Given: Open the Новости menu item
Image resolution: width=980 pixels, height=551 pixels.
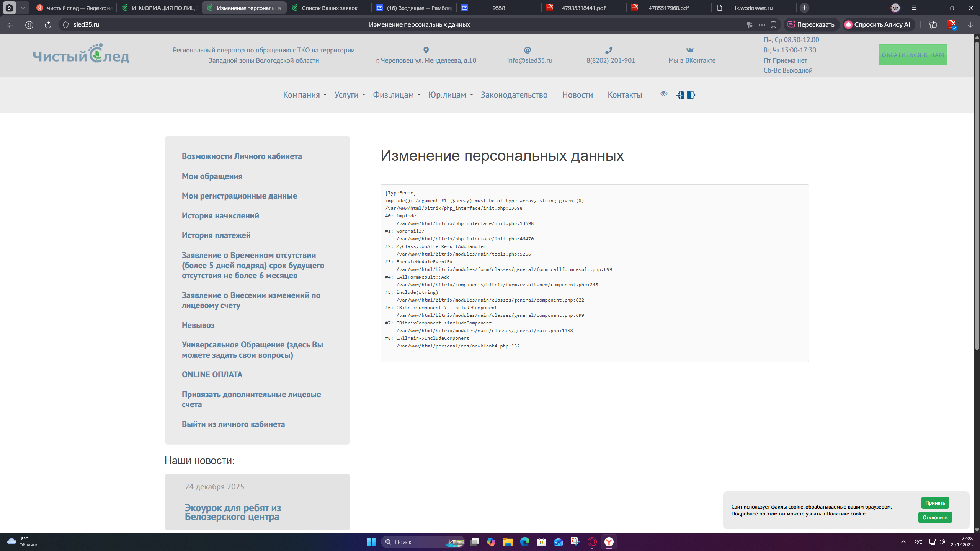Looking at the screenshot, I should pos(577,95).
